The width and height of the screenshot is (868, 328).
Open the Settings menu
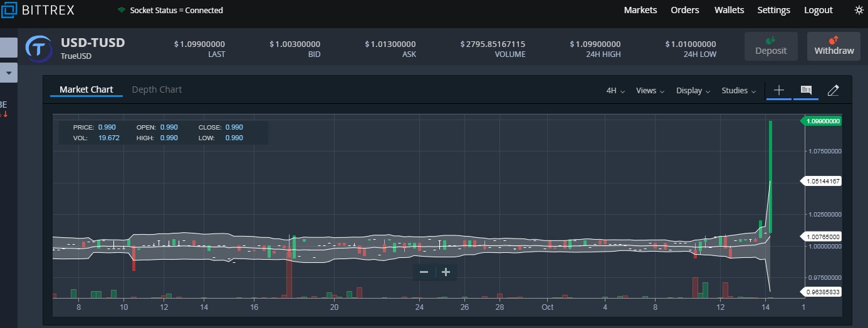773,10
